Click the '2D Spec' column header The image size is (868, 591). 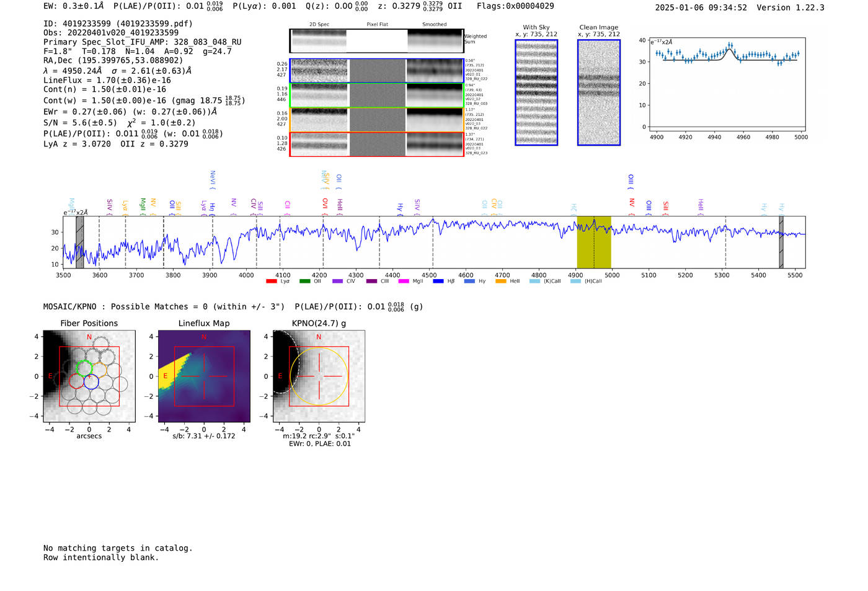(319, 25)
